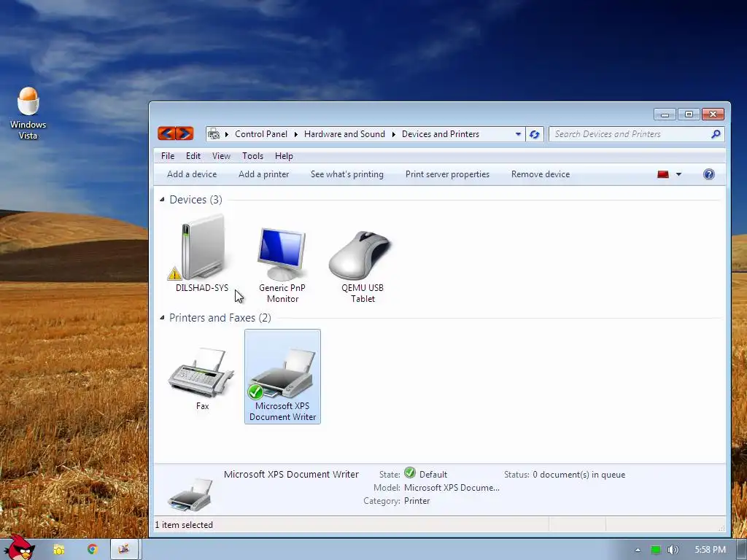The image size is (747, 560).
Task: Go to Control Panel breadcrumb
Action: [261, 134]
